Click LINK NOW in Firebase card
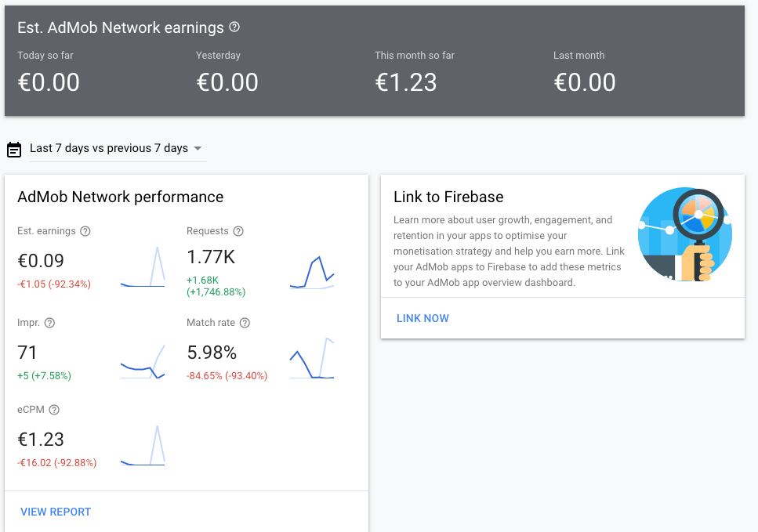The width and height of the screenshot is (758, 532). coord(423,318)
